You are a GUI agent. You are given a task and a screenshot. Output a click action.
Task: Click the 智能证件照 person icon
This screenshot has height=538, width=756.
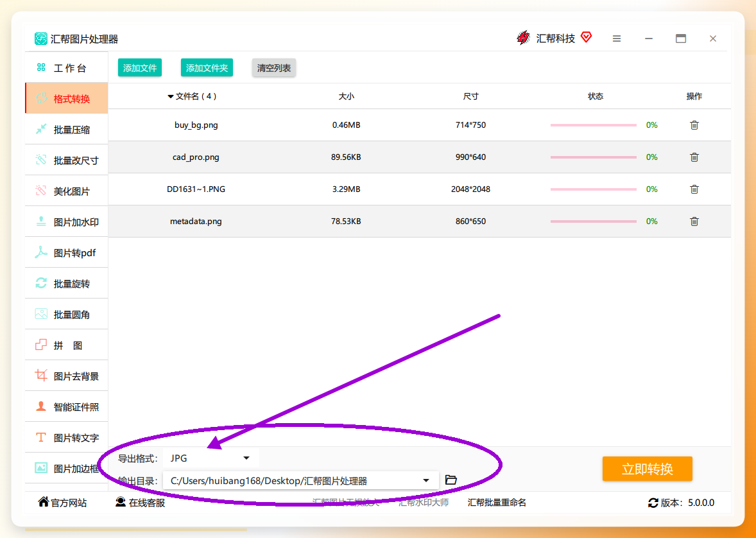41,406
